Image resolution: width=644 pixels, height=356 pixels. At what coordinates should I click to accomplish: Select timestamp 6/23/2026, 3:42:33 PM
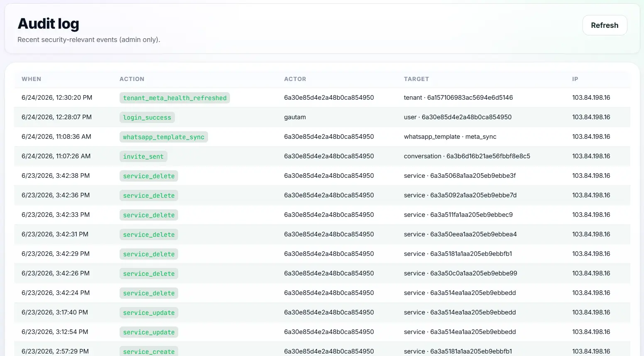56,215
